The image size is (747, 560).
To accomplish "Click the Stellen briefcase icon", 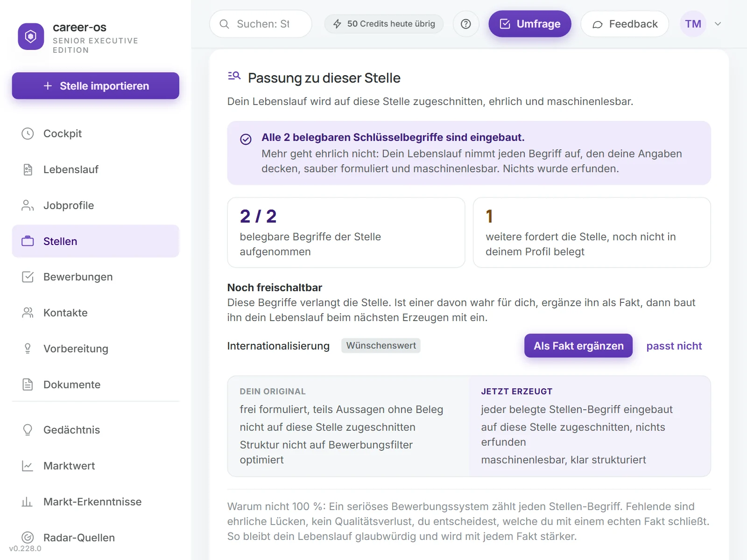I will click(x=28, y=241).
